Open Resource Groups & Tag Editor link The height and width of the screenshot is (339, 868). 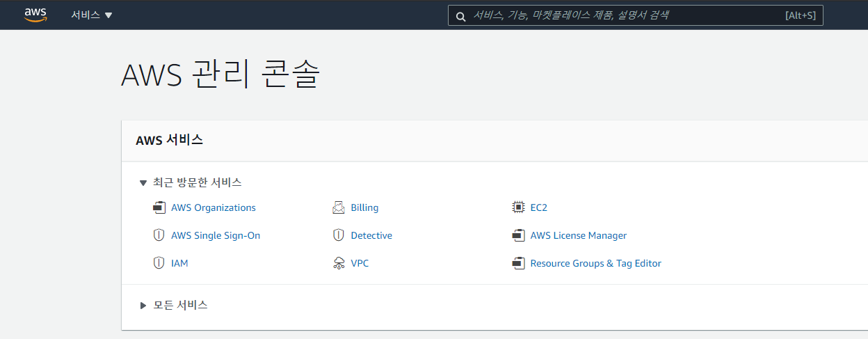[596, 263]
